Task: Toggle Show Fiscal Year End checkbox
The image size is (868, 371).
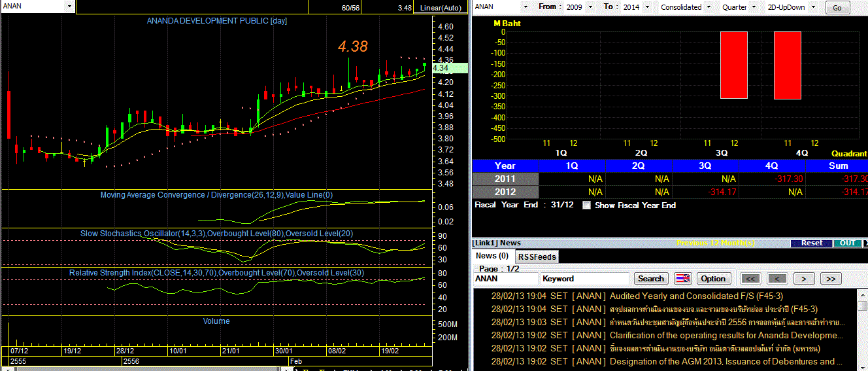Action: [586, 205]
